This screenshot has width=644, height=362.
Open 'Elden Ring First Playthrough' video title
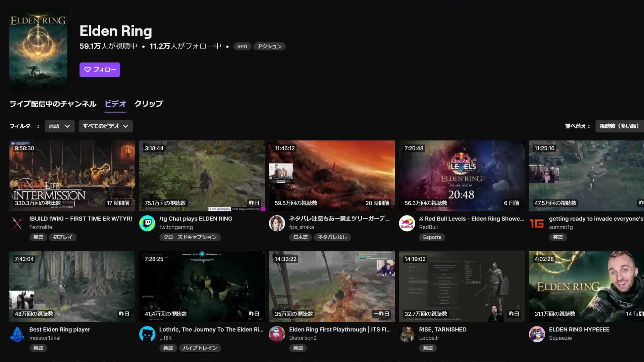tap(340, 329)
